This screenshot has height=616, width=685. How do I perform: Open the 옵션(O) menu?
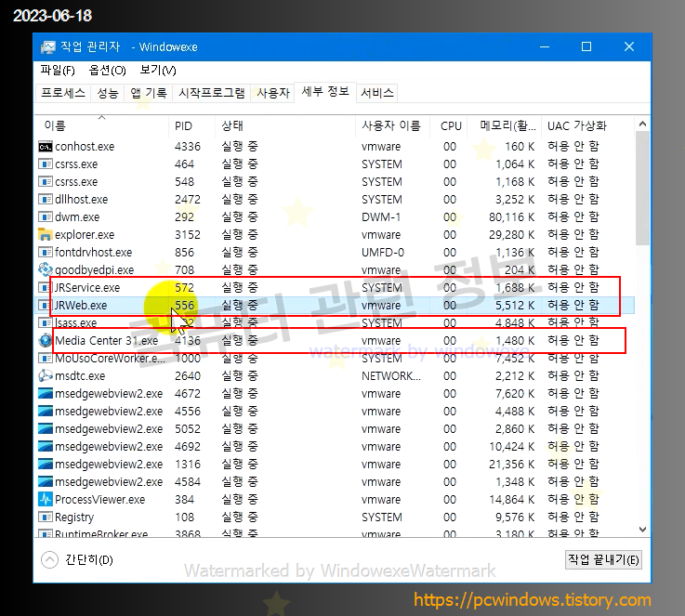coord(108,71)
